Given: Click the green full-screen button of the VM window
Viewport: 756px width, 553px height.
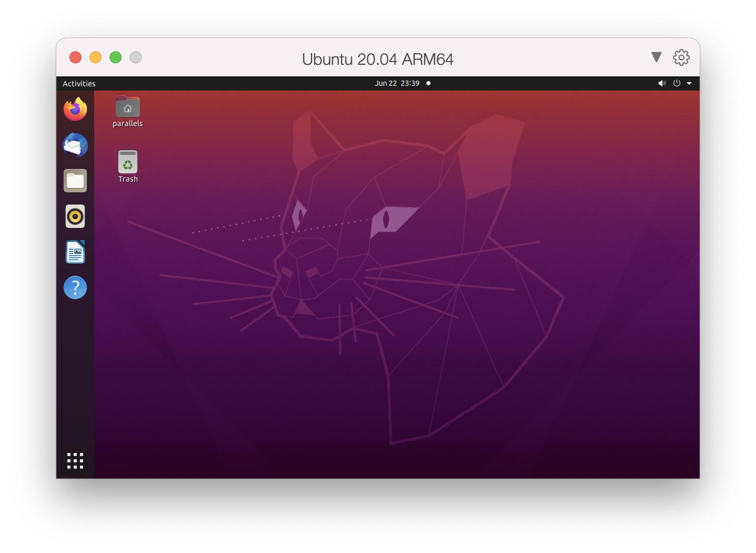Looking at the screenshot, I should coord(116,57).
